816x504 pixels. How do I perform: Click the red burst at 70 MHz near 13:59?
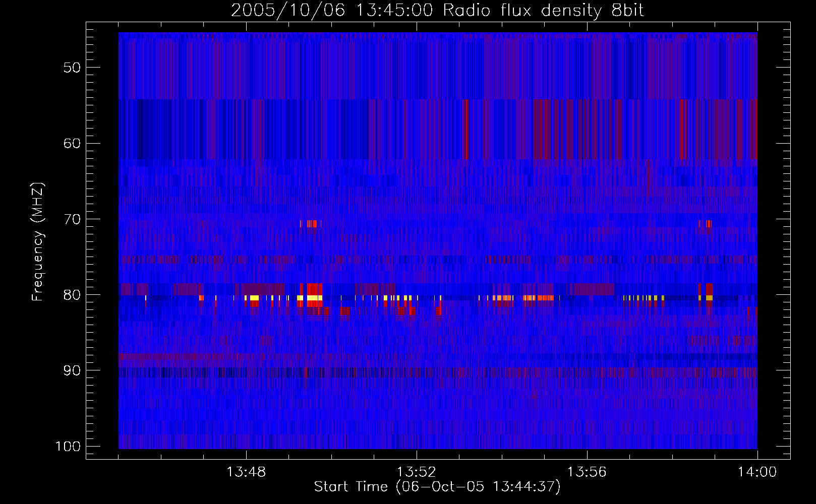click(709, 224)
